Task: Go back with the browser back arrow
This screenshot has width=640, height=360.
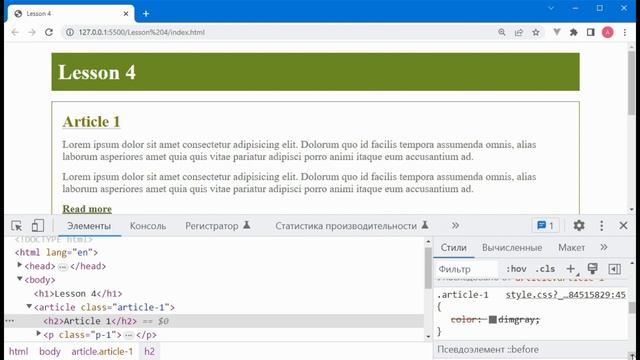Action: click(15, 32)
